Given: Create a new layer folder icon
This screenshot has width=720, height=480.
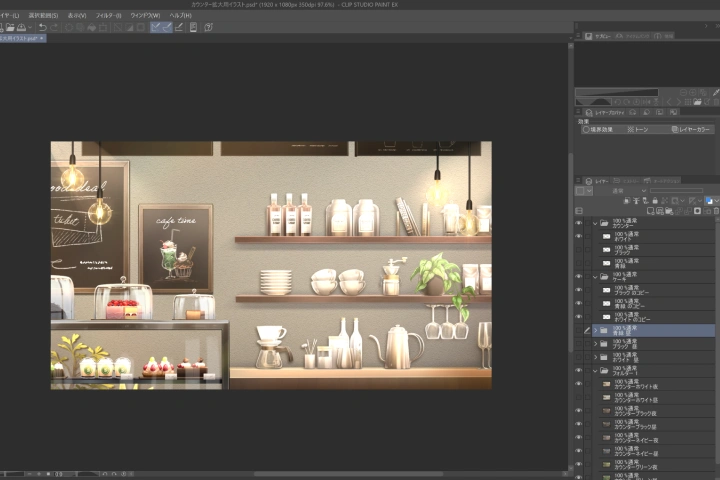Looking at the screenshot, I should click(669, 211).
